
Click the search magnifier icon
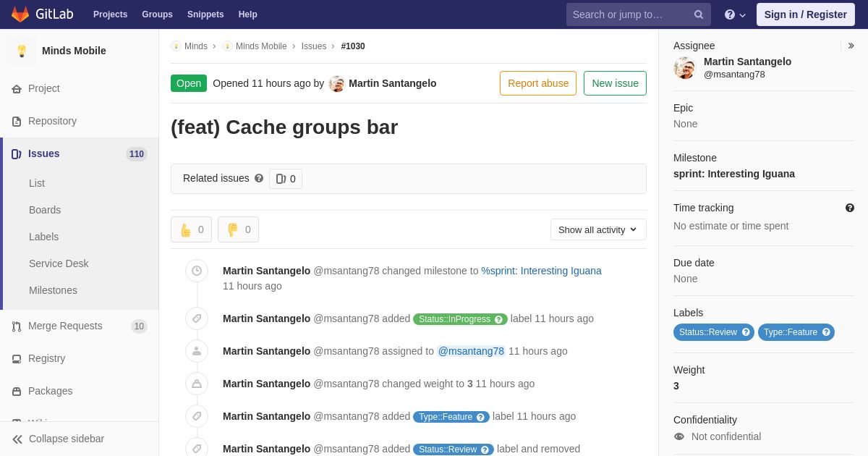click(699, 14)
